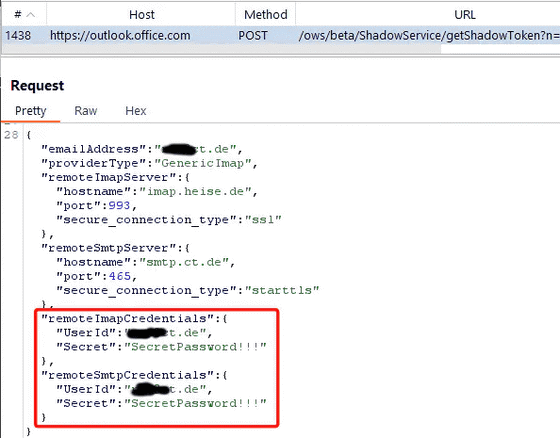560x438 pixels.
Task: Select the Pretty request tab
Action: coord(31,111)
